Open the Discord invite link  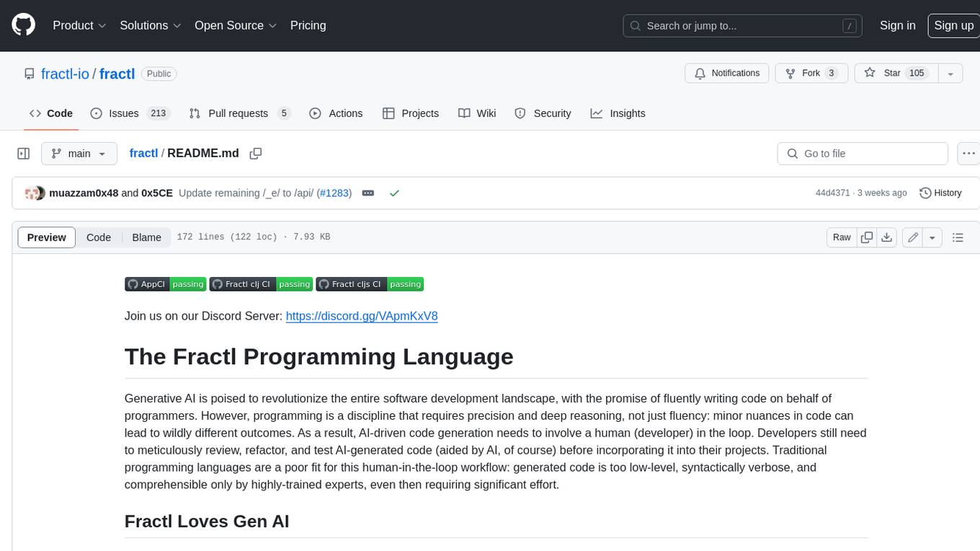pos(362,316)
